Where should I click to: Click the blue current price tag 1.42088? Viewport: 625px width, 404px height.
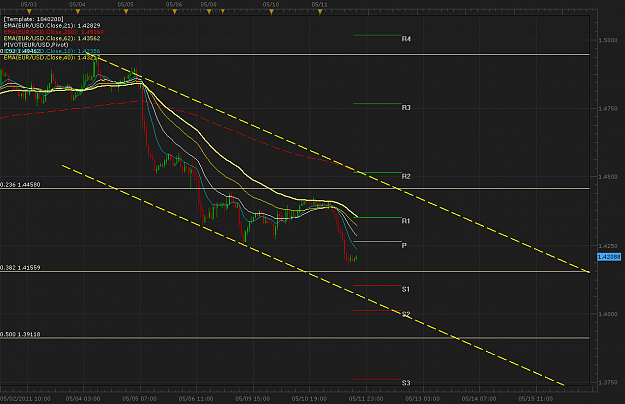609,257
